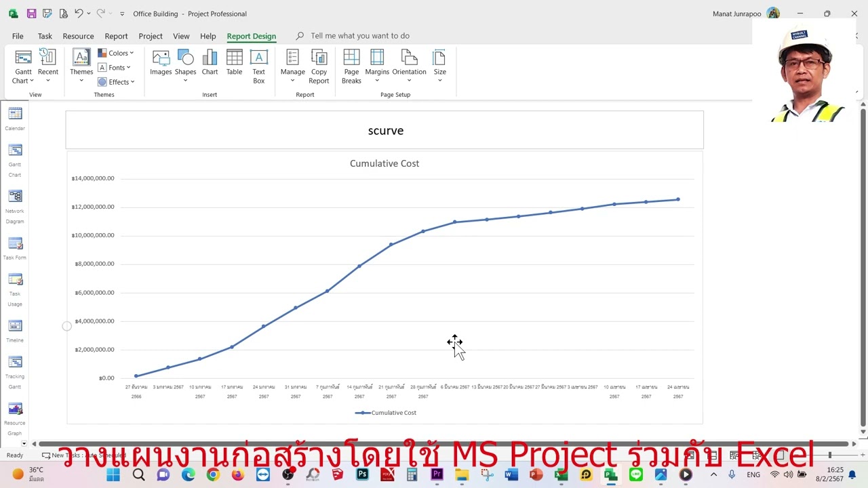The width and height of the screenshot is (868, 488).
Task: Toggle Page Breaks display
Action: coord(351,66)
